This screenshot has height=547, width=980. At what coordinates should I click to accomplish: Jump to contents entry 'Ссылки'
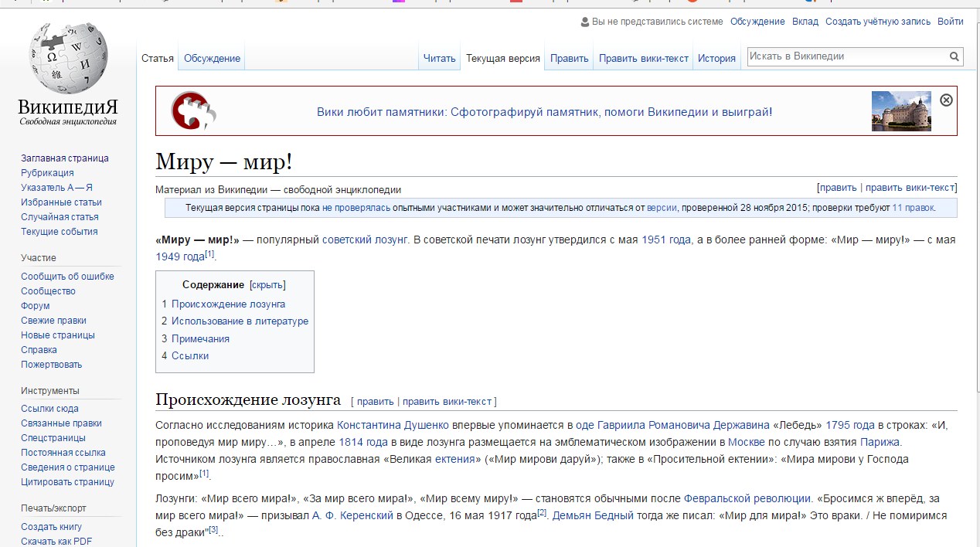coord(190,356)
